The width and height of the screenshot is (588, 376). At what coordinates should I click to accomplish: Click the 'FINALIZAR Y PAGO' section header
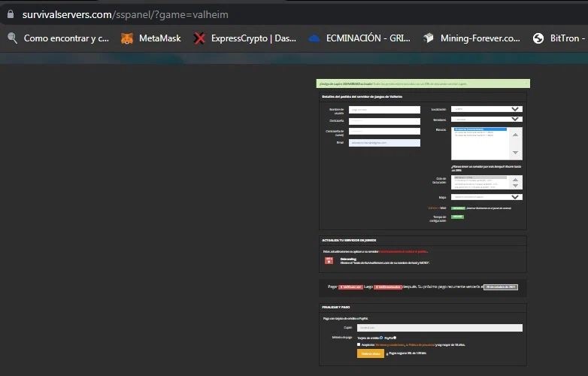pyautogui.click(x=335, y=307)
